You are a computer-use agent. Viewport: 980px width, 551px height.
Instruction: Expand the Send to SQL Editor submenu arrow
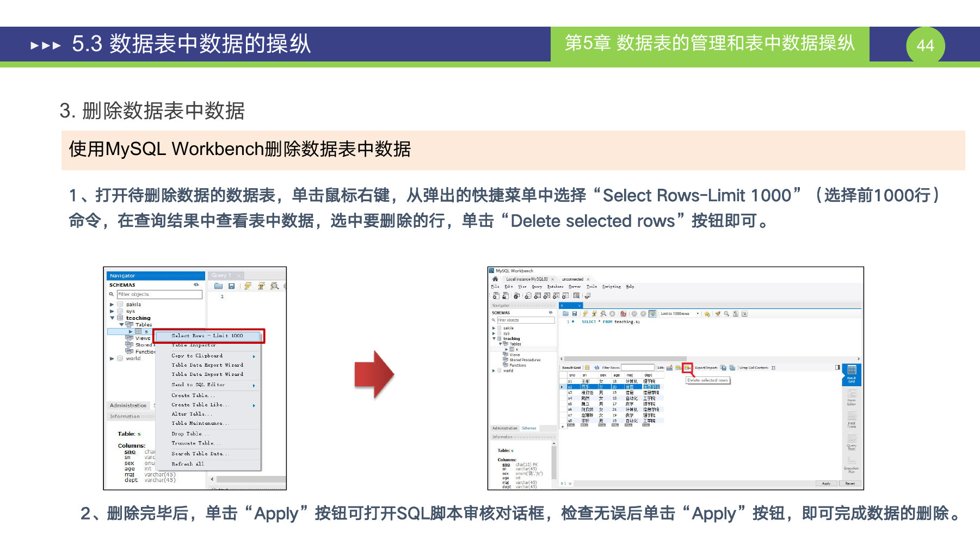click(254, 385)
